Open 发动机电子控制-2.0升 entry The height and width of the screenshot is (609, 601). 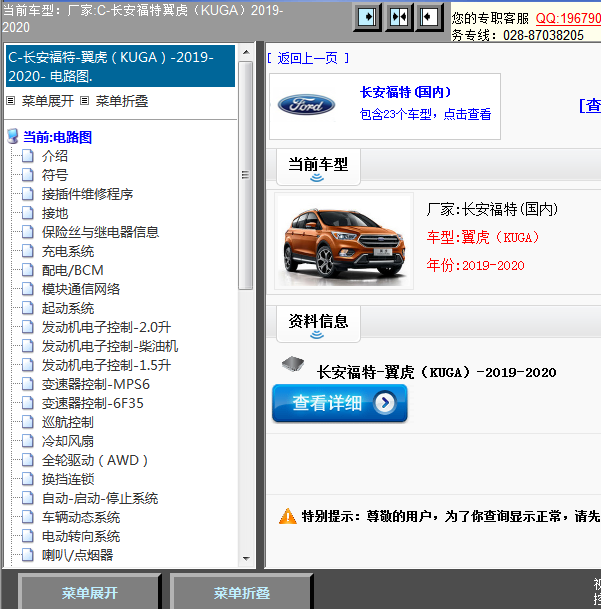coord(106,327)
